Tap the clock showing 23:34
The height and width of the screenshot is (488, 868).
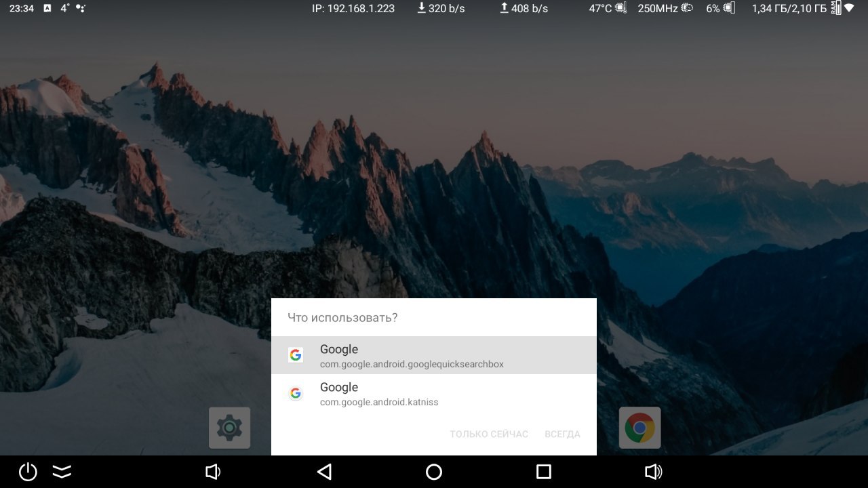pyautogui.click(x=22, y=8)
